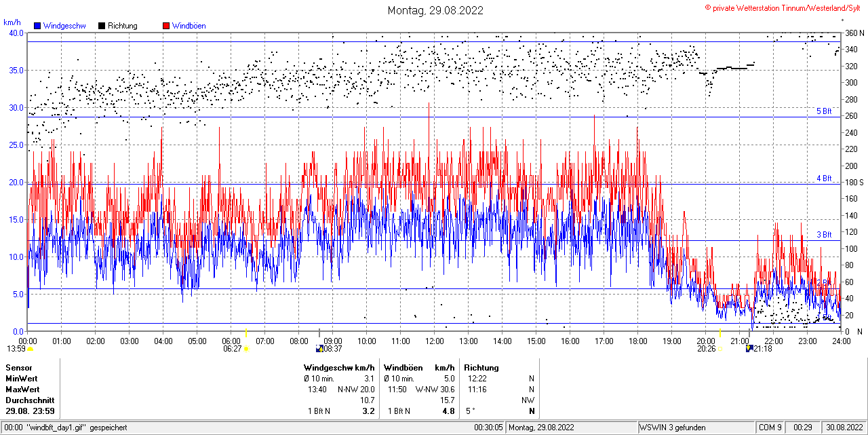This screenshot has height=435, width=868.
Task: Click the '20:26' sunset time text
Action: click(707, 349)
